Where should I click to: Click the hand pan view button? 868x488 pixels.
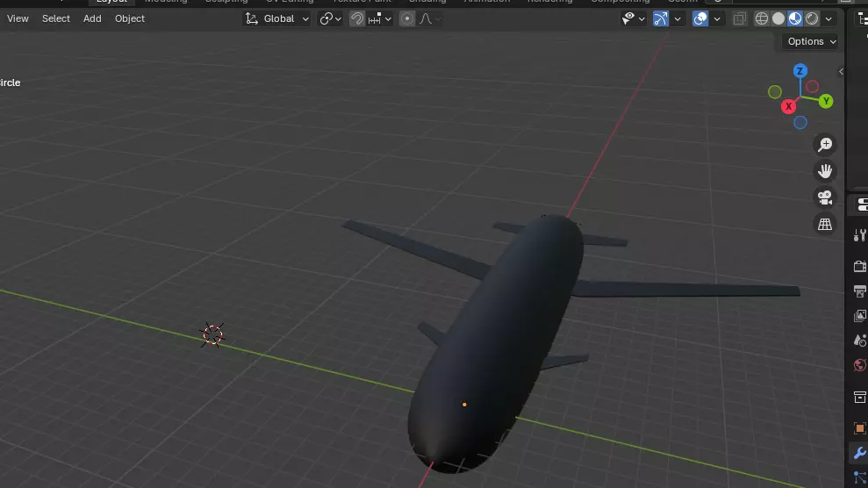[825, 171]
